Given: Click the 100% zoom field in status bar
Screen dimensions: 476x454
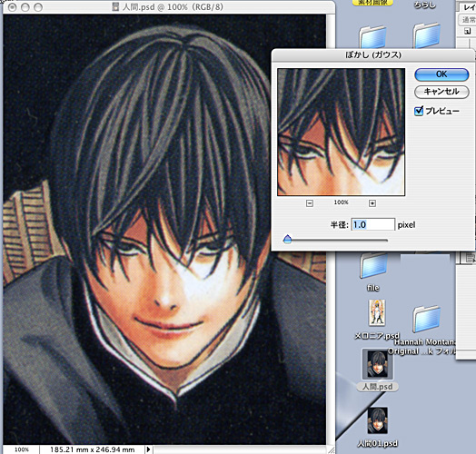Looking at the screenshot, I should coord(22,449).
